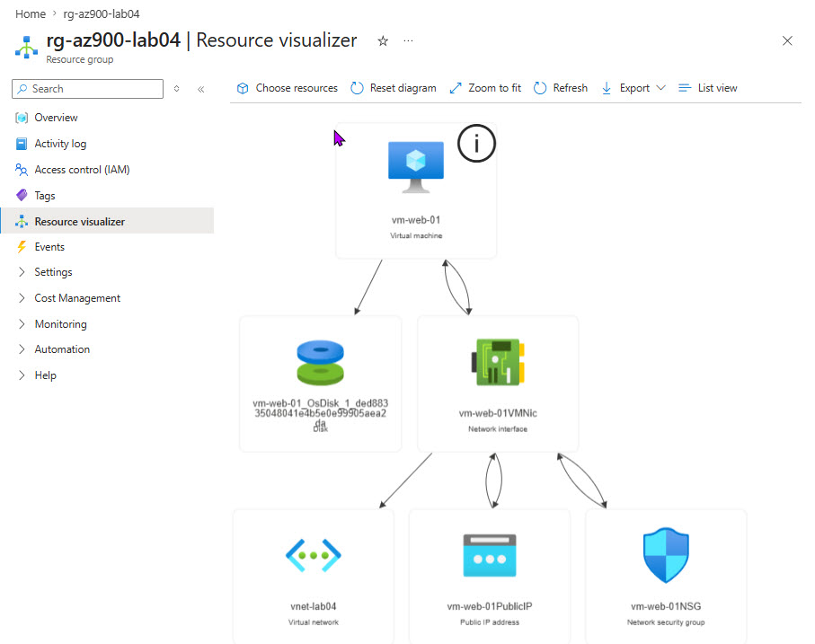Click the vnet-lab04 label text
This screenshot has width=815, height=644.
[x=314, y=606]
